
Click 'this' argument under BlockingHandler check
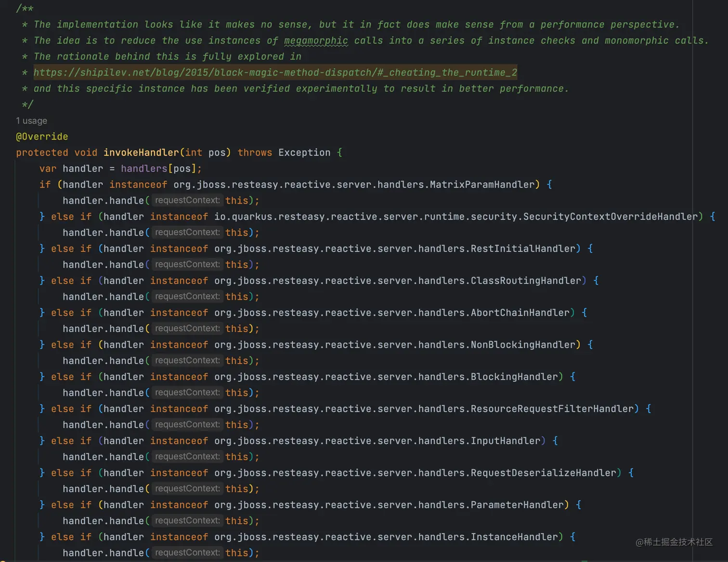(x=237, y=393)
